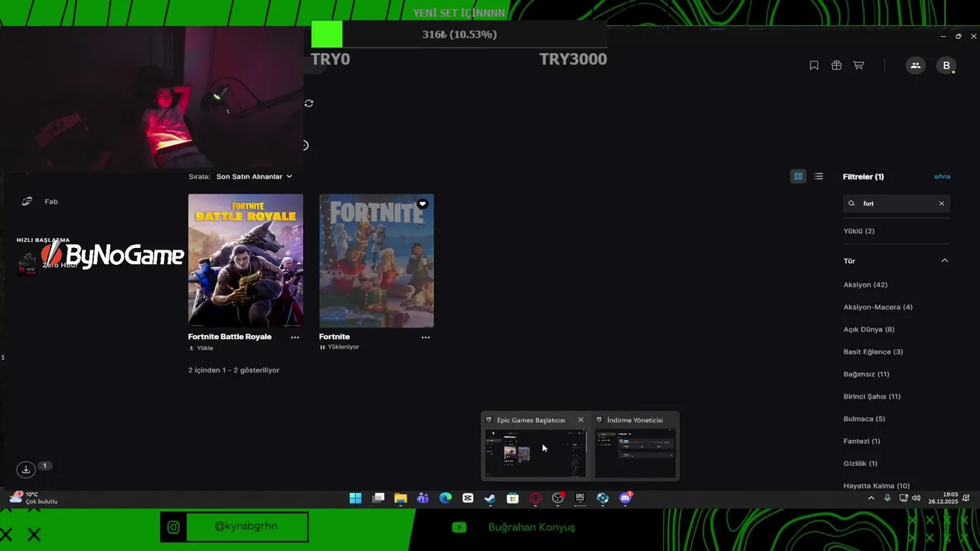
Task: Click Epic Games icon in the taskbar
Action: pyautogui.click(x=580, y=498)
